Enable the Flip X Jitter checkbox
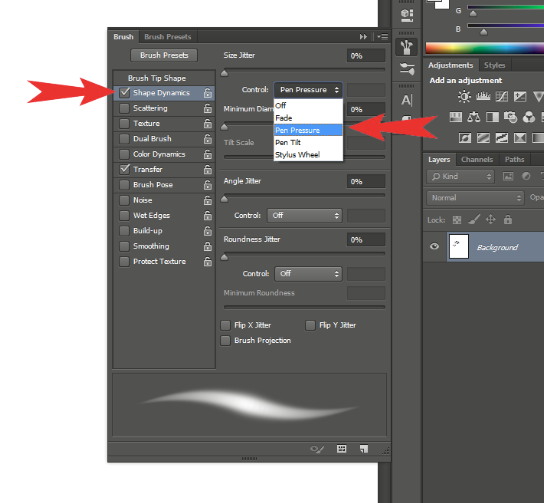This screenshot has width=544, height=503. coord(226,325)
